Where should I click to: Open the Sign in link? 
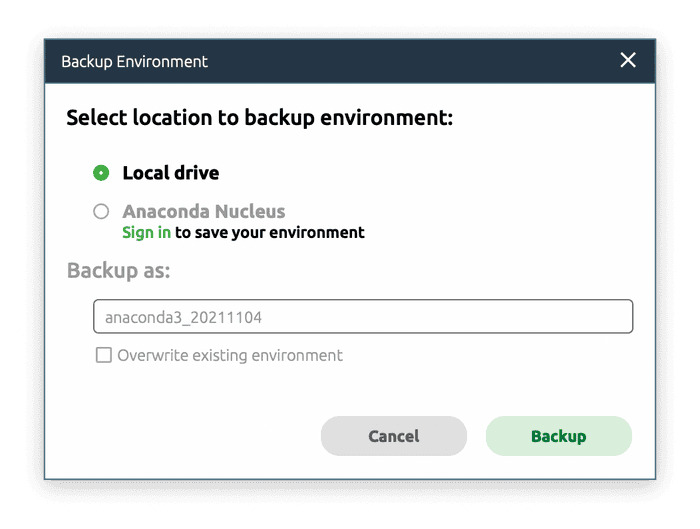[146, 233]
